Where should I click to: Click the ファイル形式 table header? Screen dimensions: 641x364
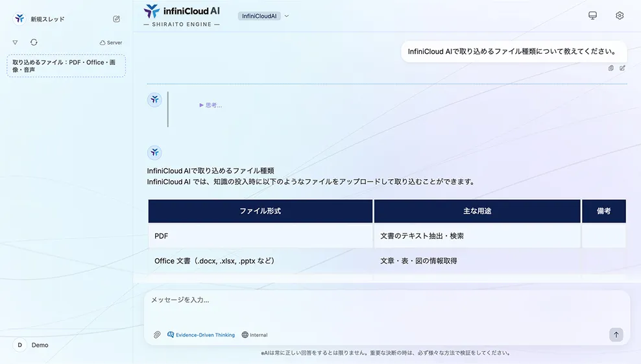point(260,211)
